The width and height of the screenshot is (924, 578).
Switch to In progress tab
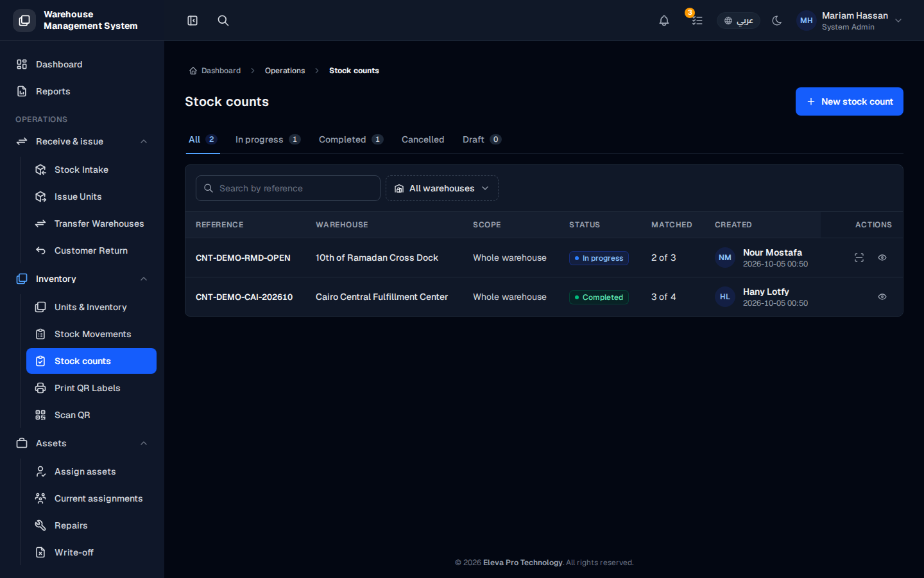pyautogui.click(x=268, y=139)
